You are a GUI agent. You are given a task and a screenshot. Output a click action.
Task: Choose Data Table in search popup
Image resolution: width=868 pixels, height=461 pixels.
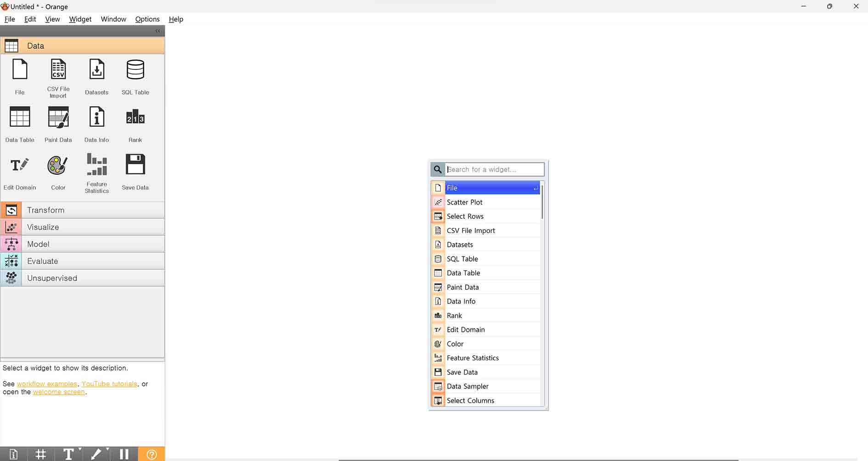486,273
